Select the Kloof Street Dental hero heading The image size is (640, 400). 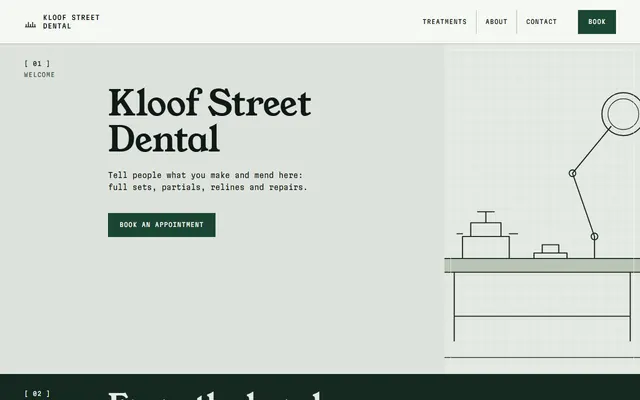[210, 120]
